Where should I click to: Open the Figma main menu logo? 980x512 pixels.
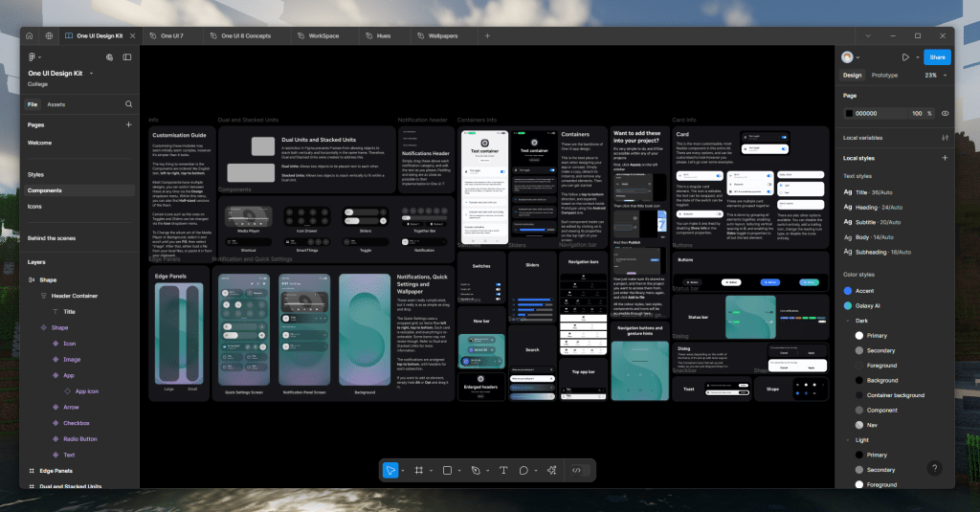click(x=33, y=56)
